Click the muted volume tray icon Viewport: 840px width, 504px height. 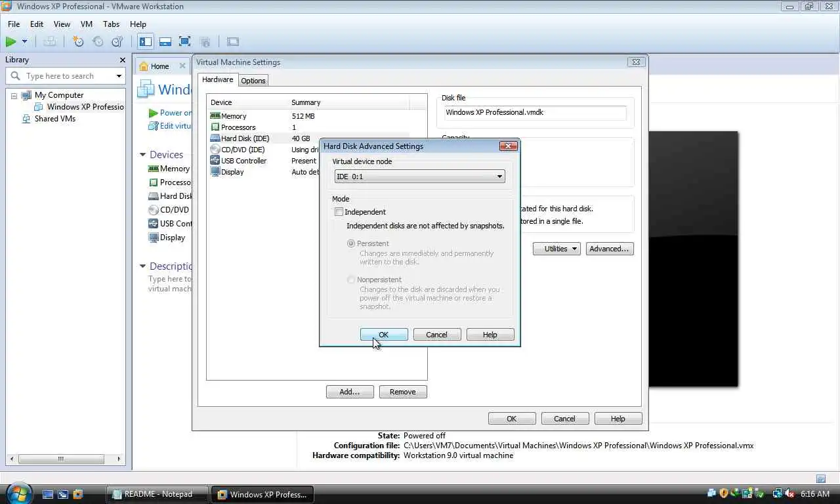click(789, 493)
